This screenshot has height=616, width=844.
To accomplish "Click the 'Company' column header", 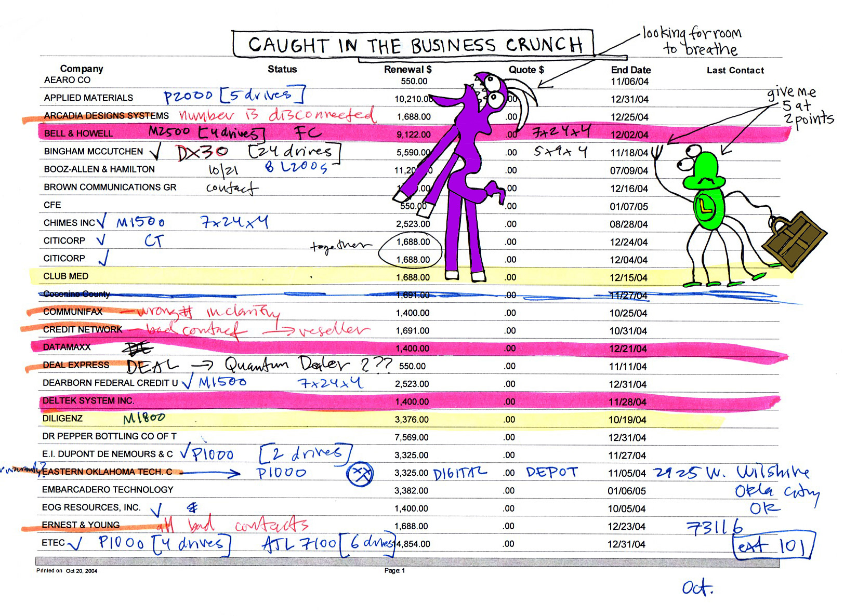I will 82,69.
